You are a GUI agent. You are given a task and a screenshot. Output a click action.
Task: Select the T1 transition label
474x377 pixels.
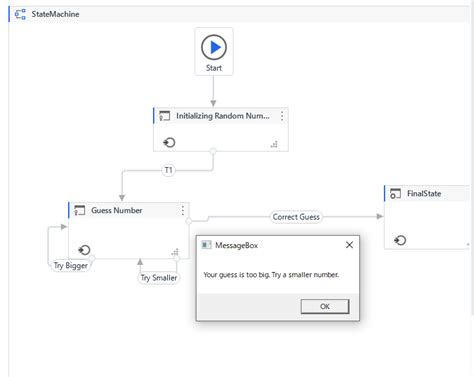pyautogui.click(x=168, y=170)
